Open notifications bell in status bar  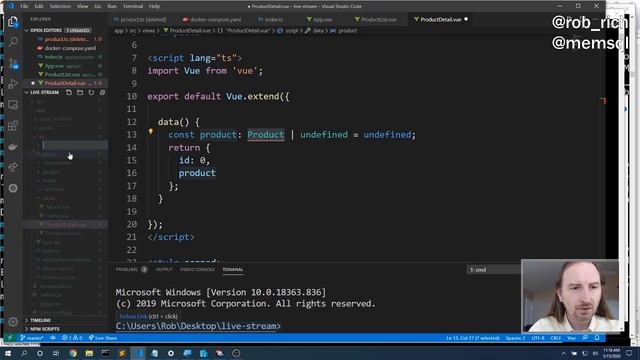pyautogui.click(x=597, y=338)
